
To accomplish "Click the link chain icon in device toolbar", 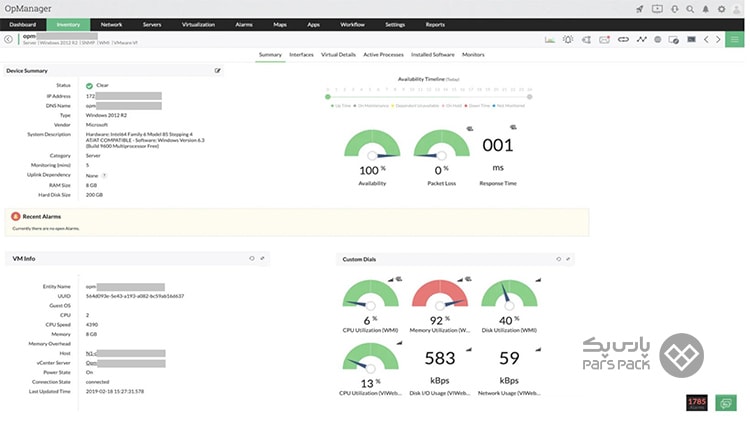I will tap(623, 40).
